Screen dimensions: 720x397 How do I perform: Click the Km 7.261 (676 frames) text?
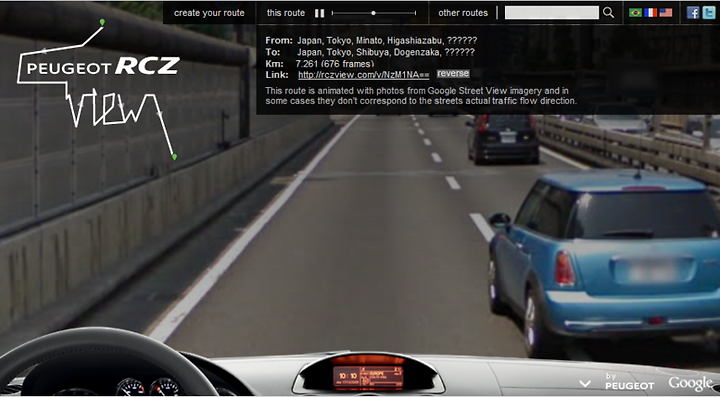pos(335,64)
